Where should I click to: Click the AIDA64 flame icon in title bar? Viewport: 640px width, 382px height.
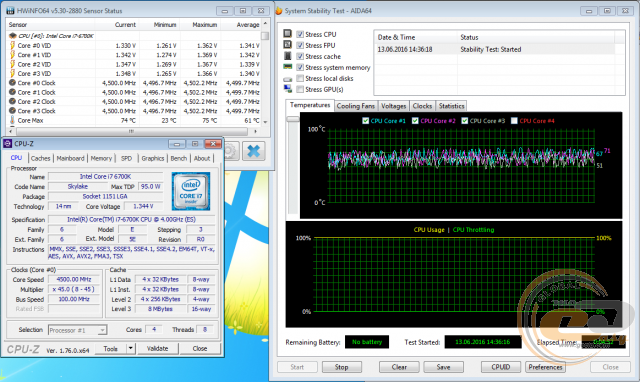279,11
